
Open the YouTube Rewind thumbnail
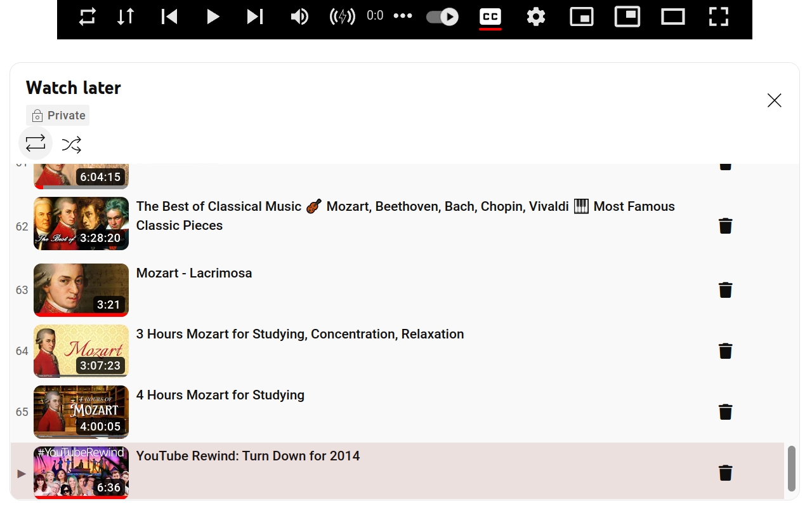click(81, 472)
